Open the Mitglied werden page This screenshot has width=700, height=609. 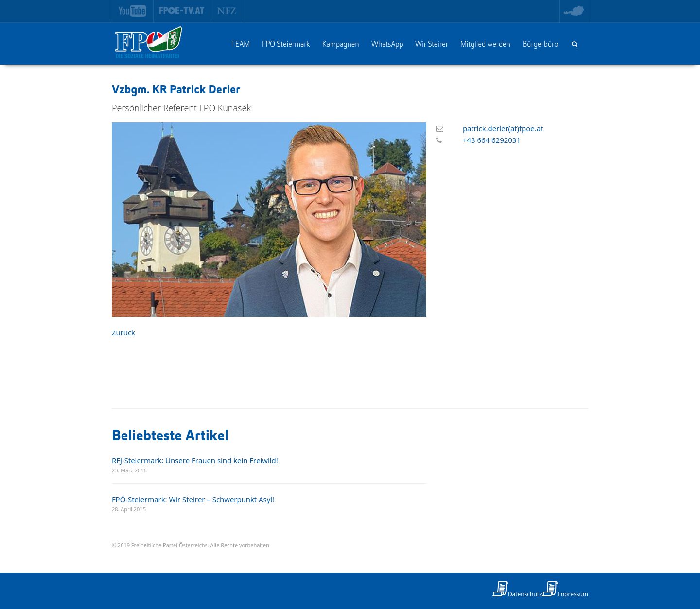coord(485,44)
